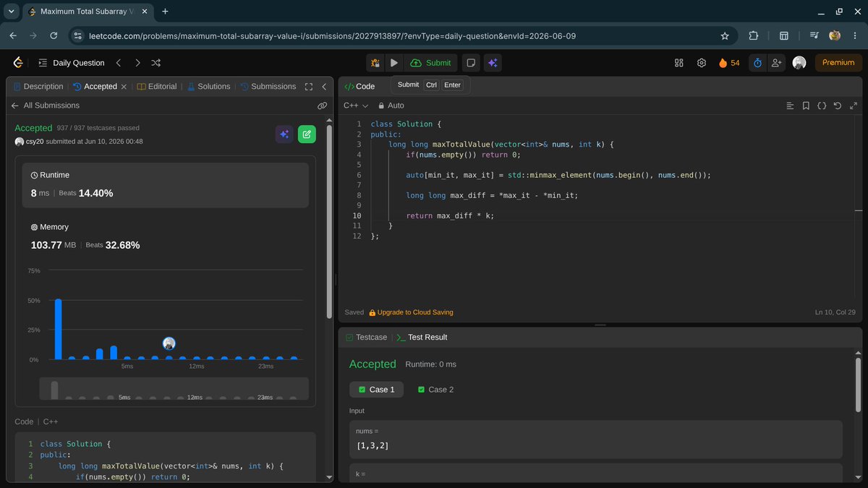
Task: Select Case 1 result
Action: click(376, 390)
